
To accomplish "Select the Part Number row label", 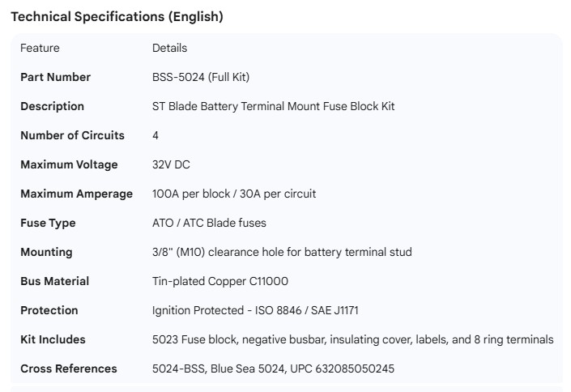I will pyautogui.click(x=55, y=77).
